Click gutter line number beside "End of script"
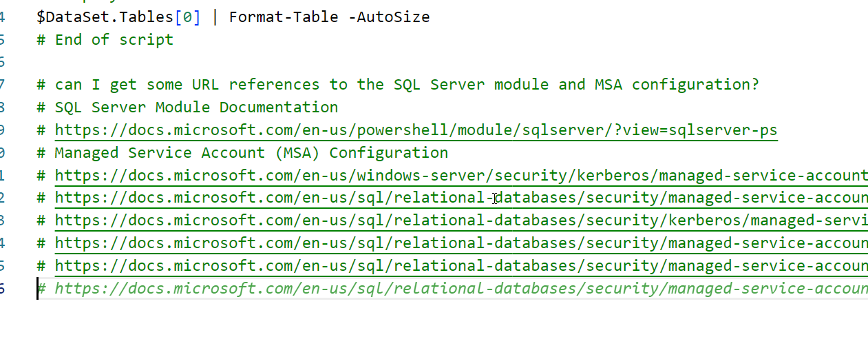This screenshot has height=337, width=868. [x=2, y=39]
